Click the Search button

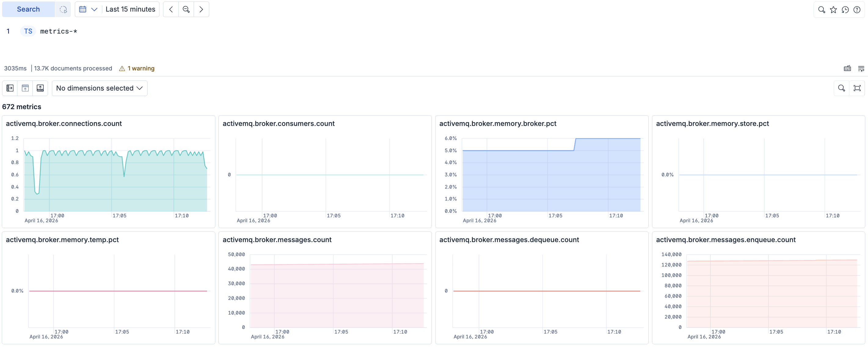pyautogui.click(x=28, y=9)
